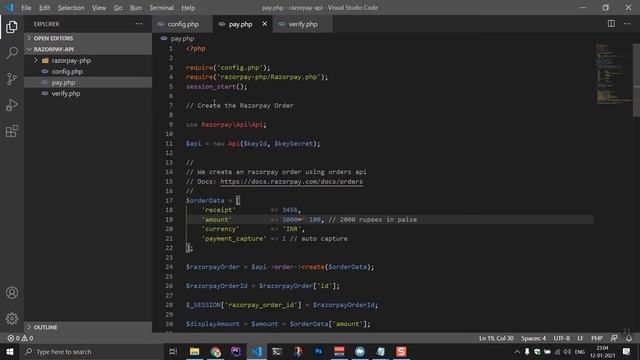Click the VS Code logo in title bar
Screen dimensions: 640x360
click(x=9, y=8)
